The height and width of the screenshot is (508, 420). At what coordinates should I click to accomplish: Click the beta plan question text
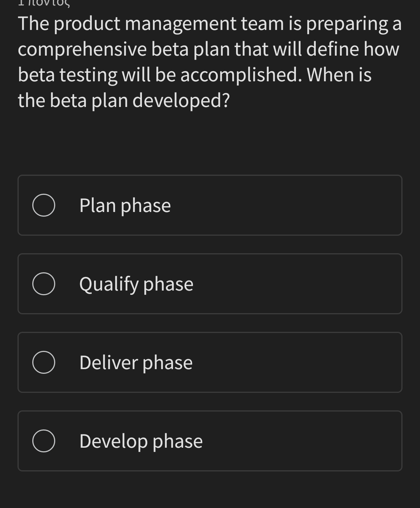210,61
